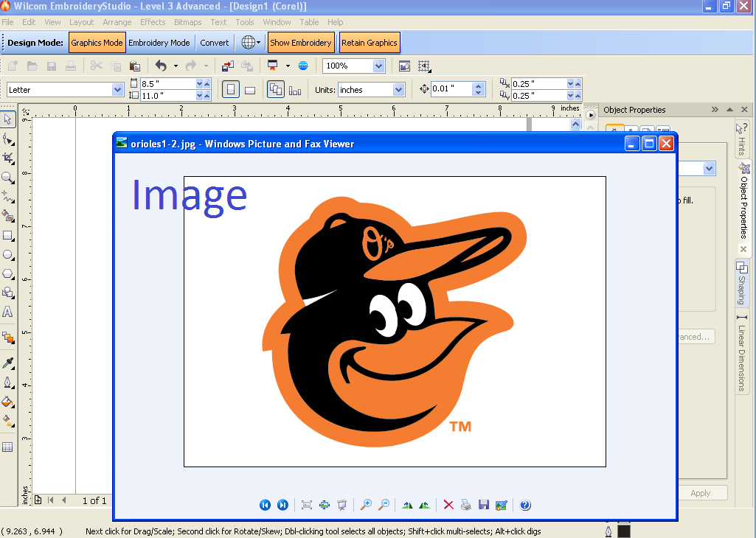The height and width of the screenshot is (538, 756).
Task: Set page to portrait orientation
Action: tap(230, 90)
